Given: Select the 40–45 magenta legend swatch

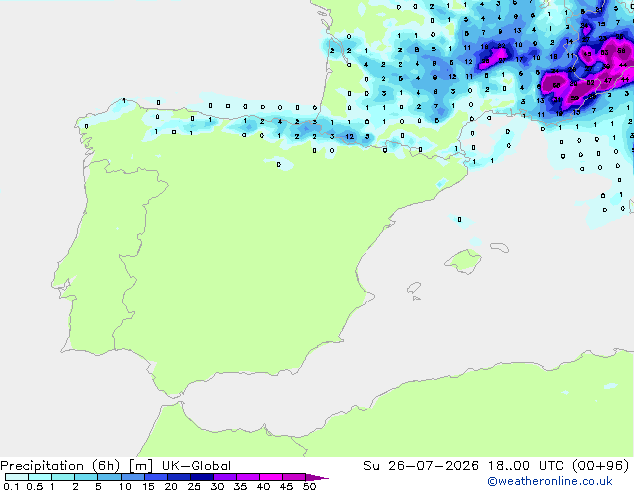Looking at the screenshot, I should pos(271,477).
